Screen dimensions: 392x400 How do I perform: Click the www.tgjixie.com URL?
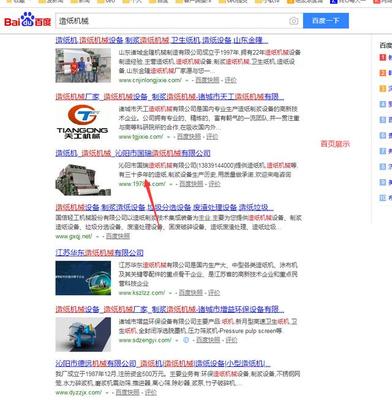(141, 136)
